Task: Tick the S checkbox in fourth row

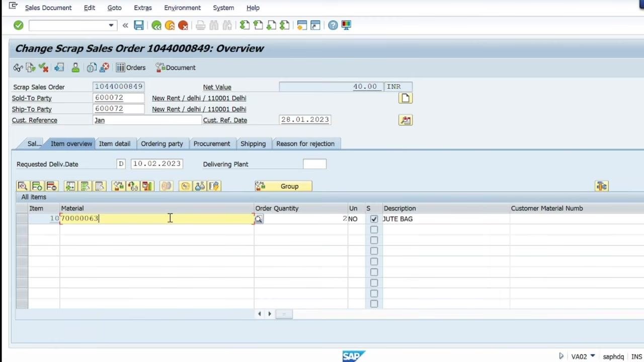Action: [x=374, y=251]
